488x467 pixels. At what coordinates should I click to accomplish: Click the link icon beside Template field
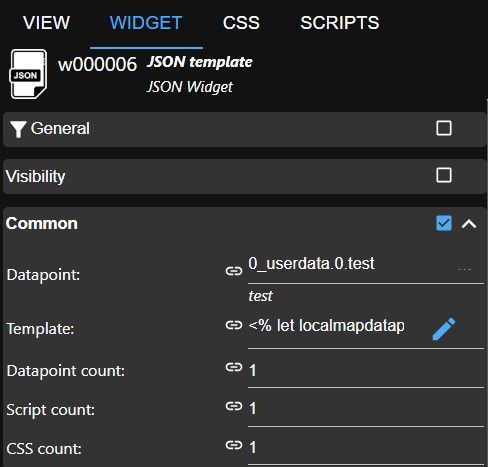(234, 325)
